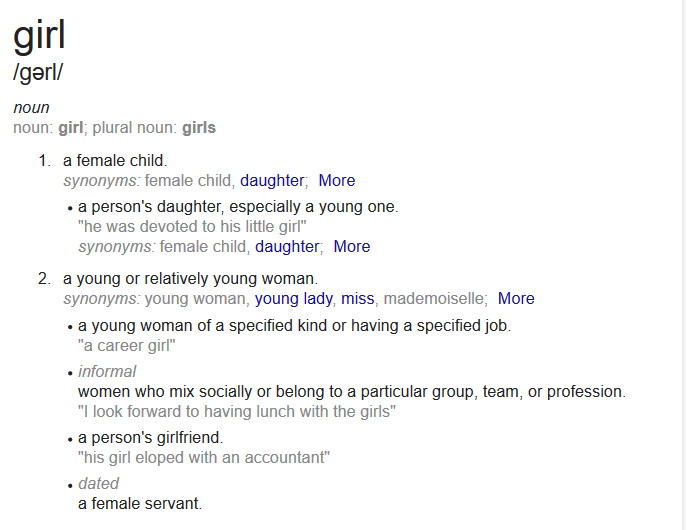The image size is (692, 530).
Task: Click the example 'his girl eloped with an accountant'
Action: coord(204,458)
